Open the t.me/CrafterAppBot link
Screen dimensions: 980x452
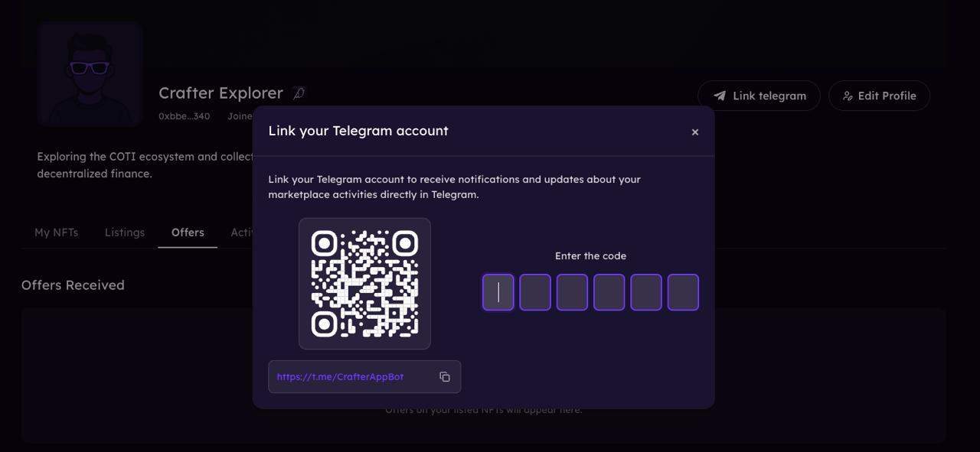340,377
